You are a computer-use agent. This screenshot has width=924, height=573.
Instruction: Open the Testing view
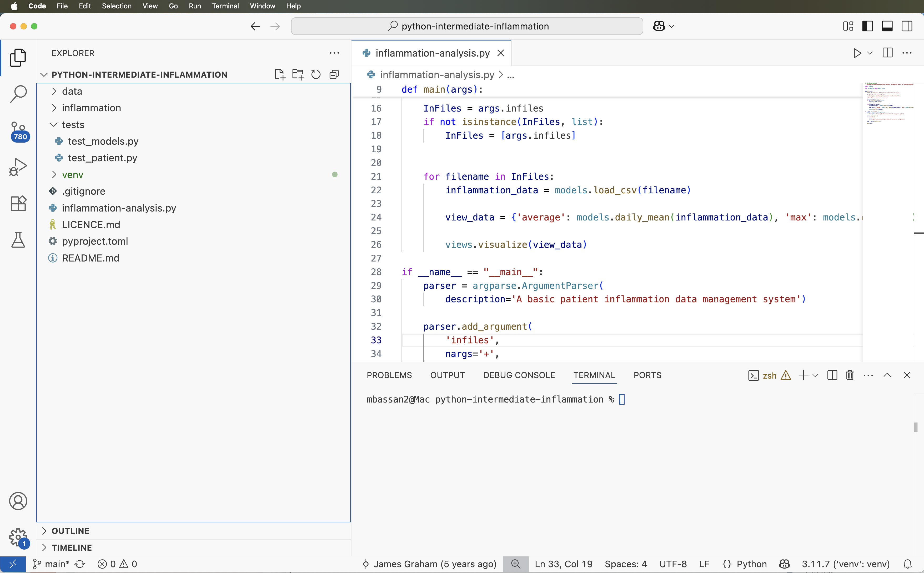click(x=18, y=239)
